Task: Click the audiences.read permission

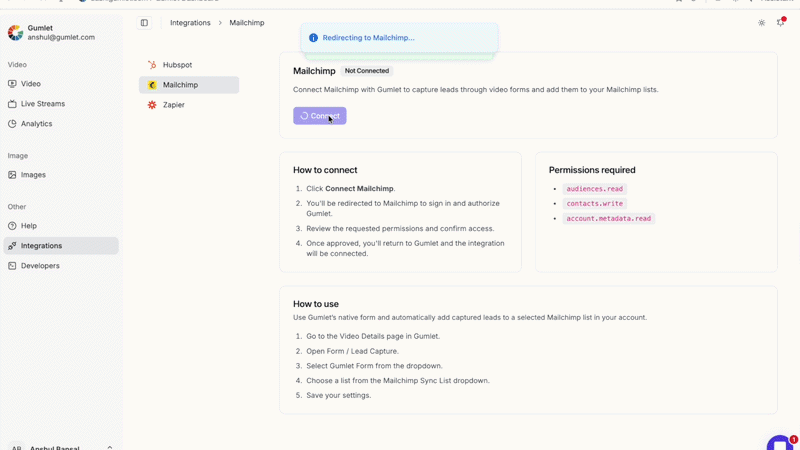Action: (x=594, y=189)
